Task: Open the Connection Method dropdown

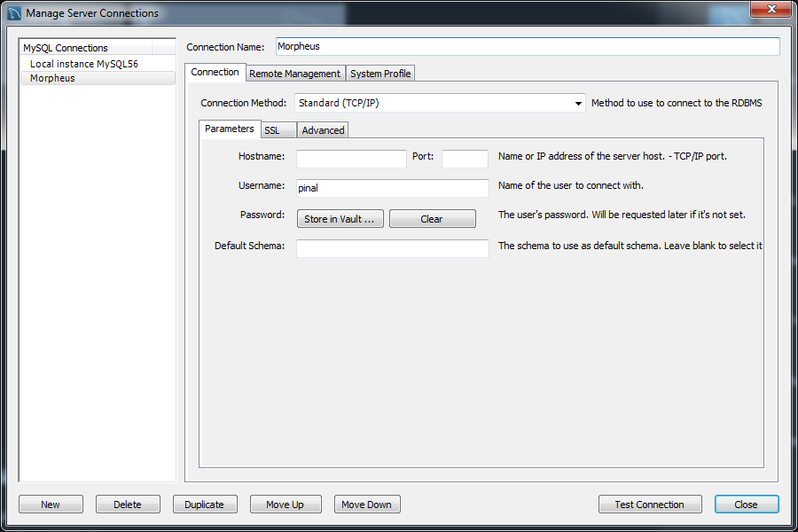Action: point(440,103)
